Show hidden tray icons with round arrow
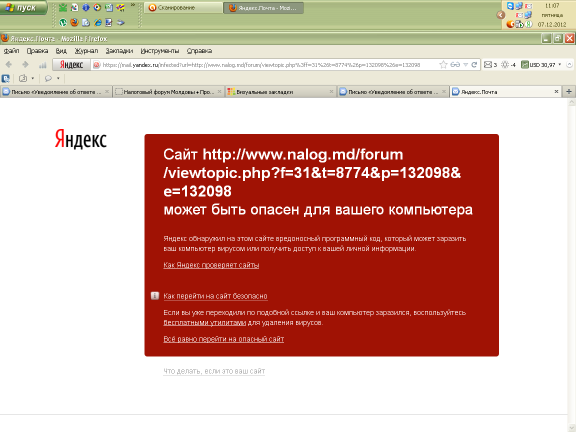The height and width of the screenshot is (432, 576). click(500, 15)
